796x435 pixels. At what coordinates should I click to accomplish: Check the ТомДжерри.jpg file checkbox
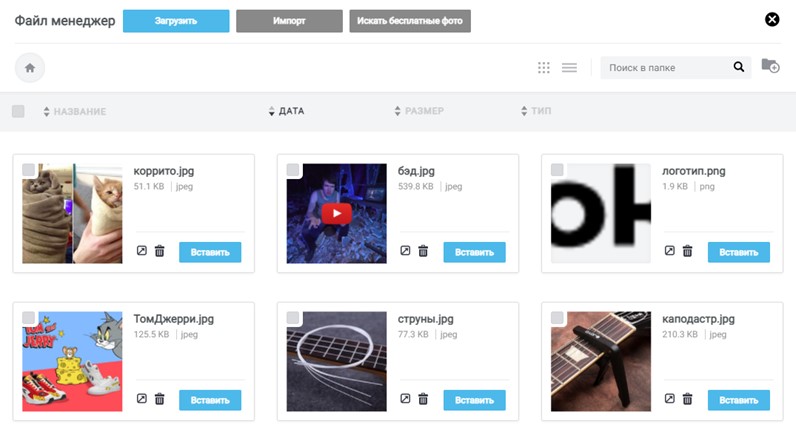point(29,318)
